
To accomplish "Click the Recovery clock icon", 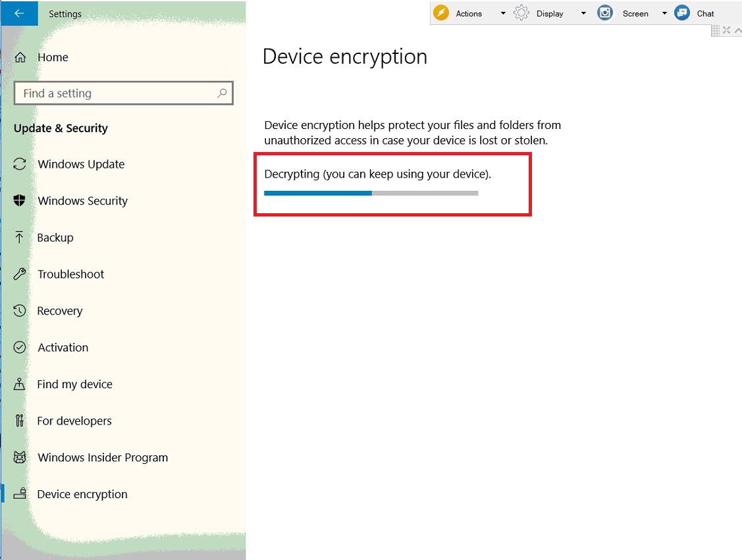I will point(19,311).
